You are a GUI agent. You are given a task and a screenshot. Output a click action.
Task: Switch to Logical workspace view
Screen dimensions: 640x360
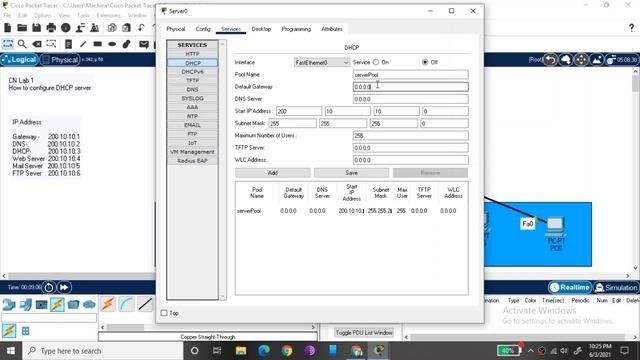19,60
